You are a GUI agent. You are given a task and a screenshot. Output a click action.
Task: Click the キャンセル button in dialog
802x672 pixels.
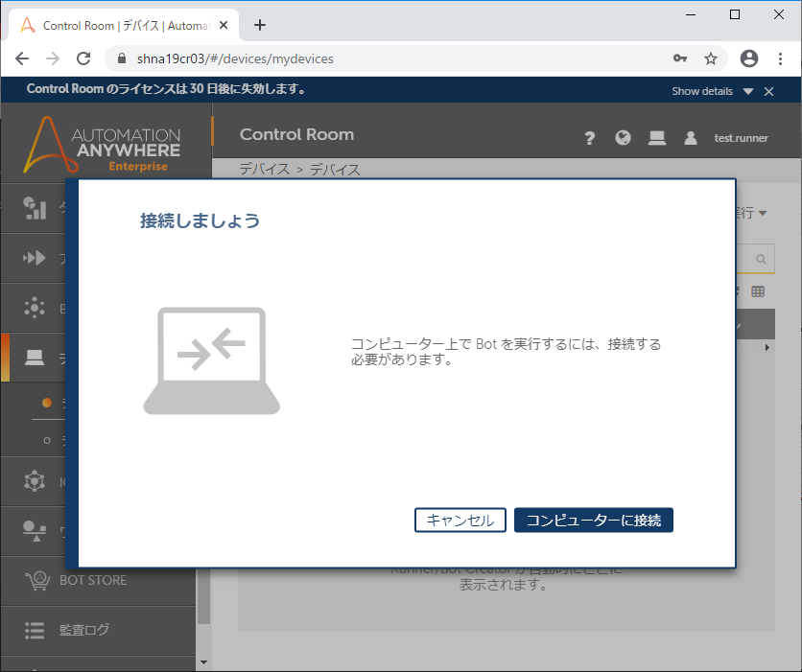coord(460,521)
